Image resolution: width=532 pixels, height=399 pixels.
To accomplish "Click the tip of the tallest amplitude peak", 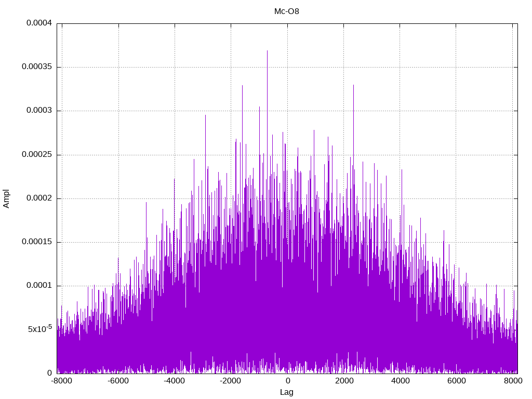I will point(267,51).
